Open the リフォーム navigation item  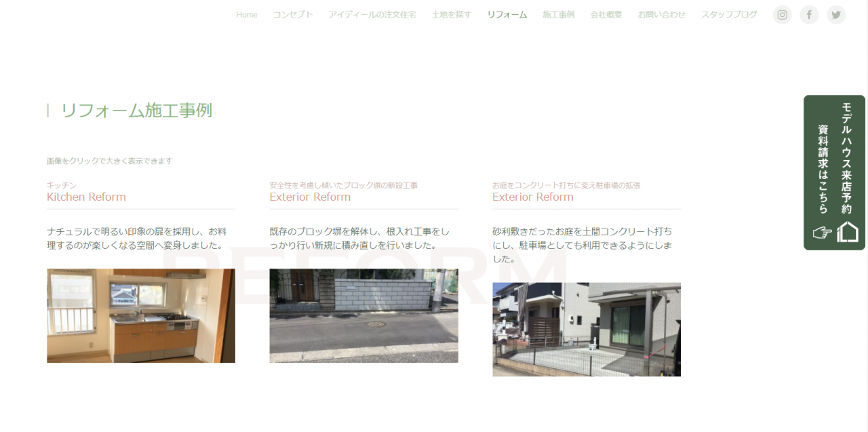pyautogui.click(x=507, y=15)
